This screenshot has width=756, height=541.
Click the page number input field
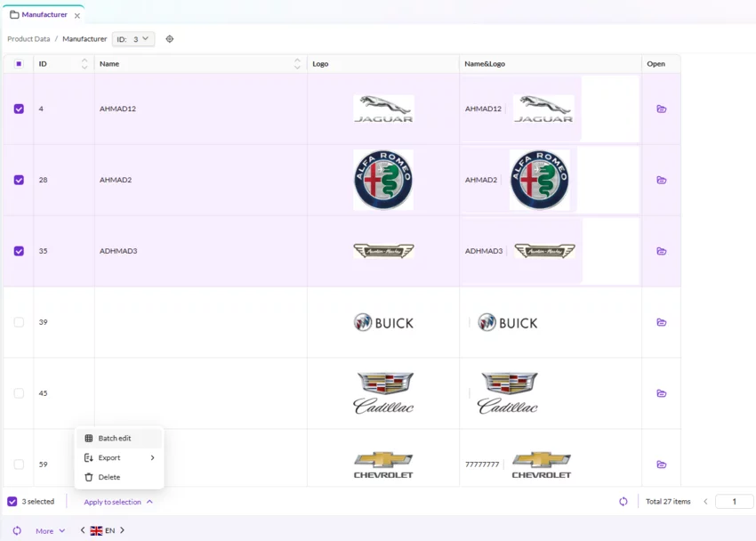point(735,502)
